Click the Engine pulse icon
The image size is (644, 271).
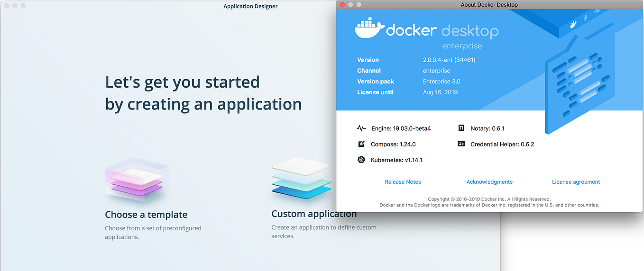[361, 128]
